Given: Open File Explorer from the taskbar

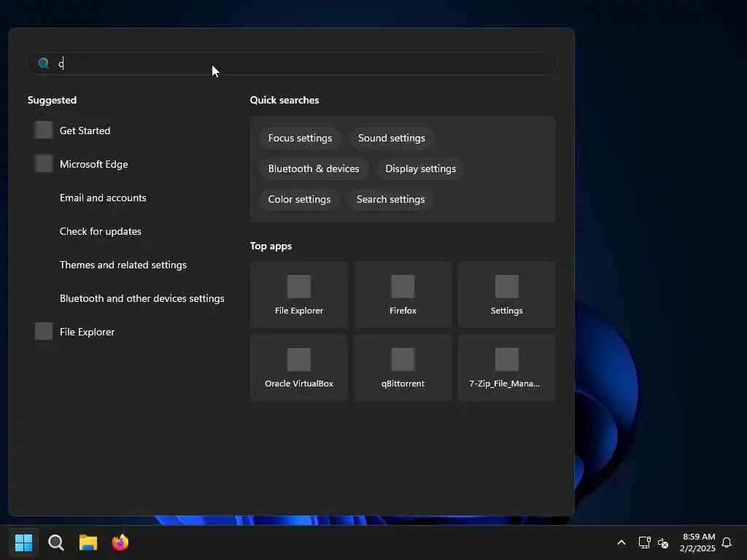Looking at the screenshot, I should point(88,542).
